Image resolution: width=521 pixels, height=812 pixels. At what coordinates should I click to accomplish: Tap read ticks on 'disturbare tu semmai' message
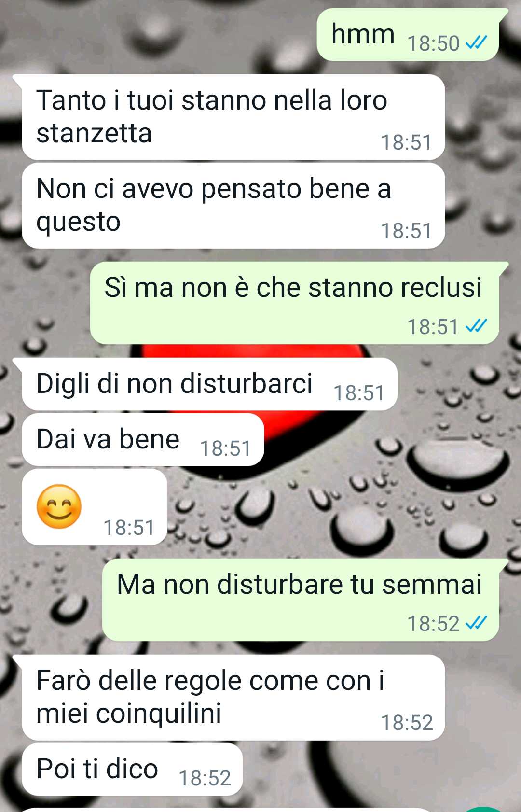[476, 623]
